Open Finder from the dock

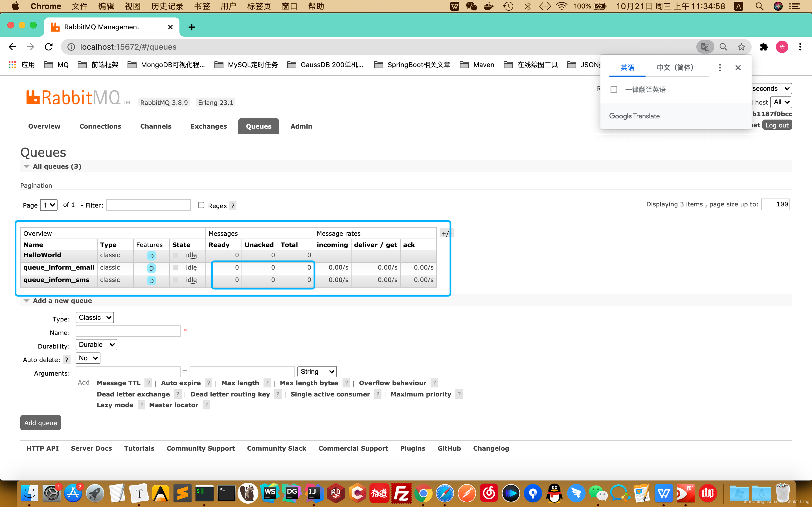pyautogui.click(x=30, y=493)
